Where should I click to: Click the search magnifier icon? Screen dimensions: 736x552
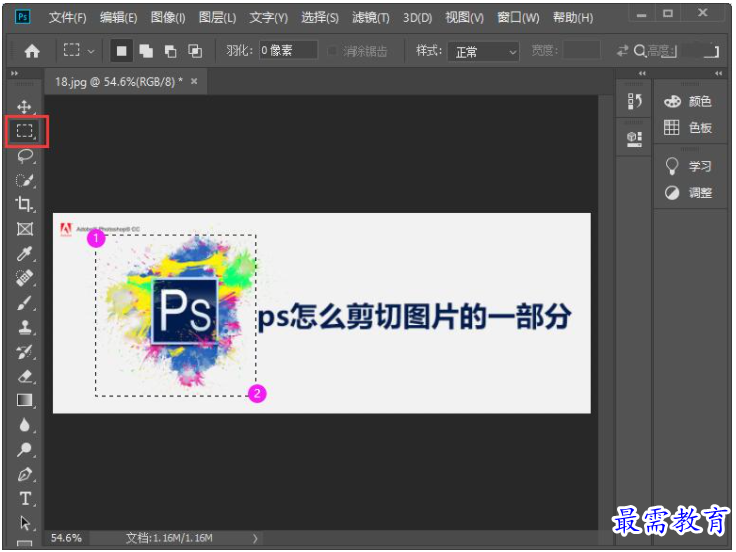point(639,50)
